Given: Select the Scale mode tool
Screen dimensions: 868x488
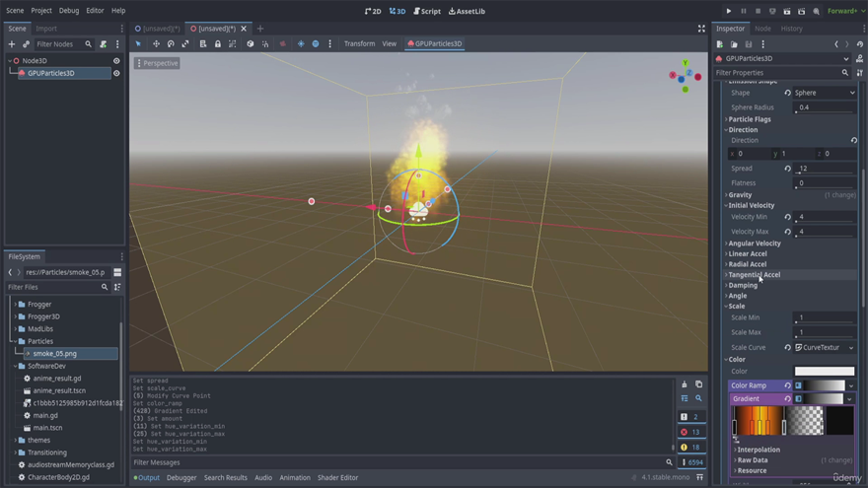Looking at the screenshot, I should click(184, 43).
